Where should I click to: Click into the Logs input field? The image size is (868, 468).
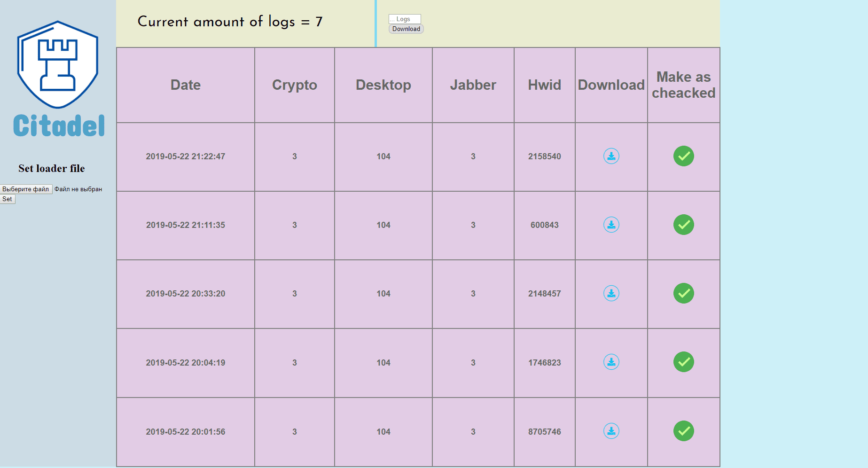[405, 19]
